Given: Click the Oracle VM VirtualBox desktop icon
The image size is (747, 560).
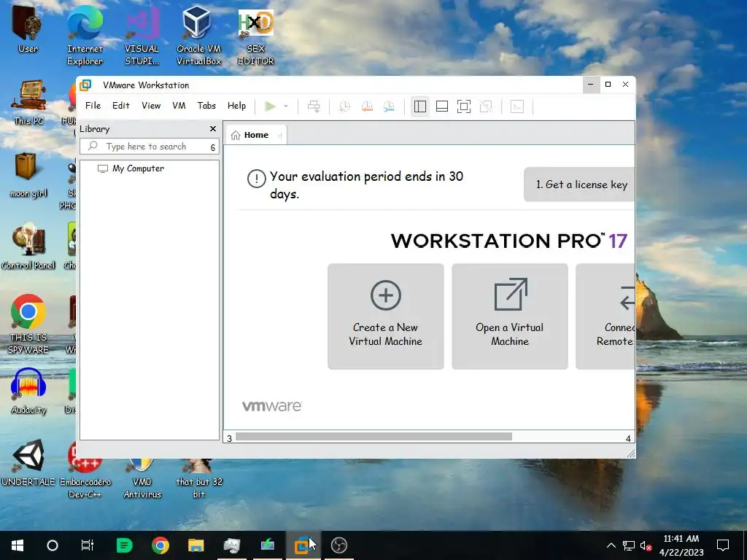Looking at the screenshot, I should (x=198, y=36).
